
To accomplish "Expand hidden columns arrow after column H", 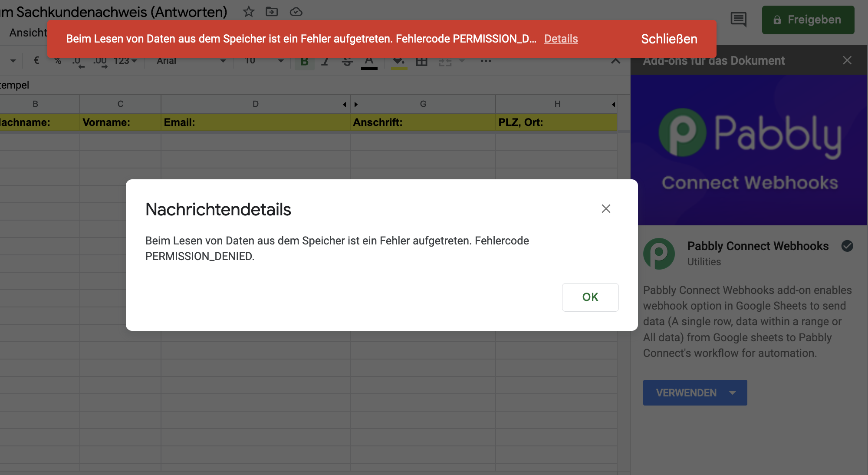I will 613,105.
